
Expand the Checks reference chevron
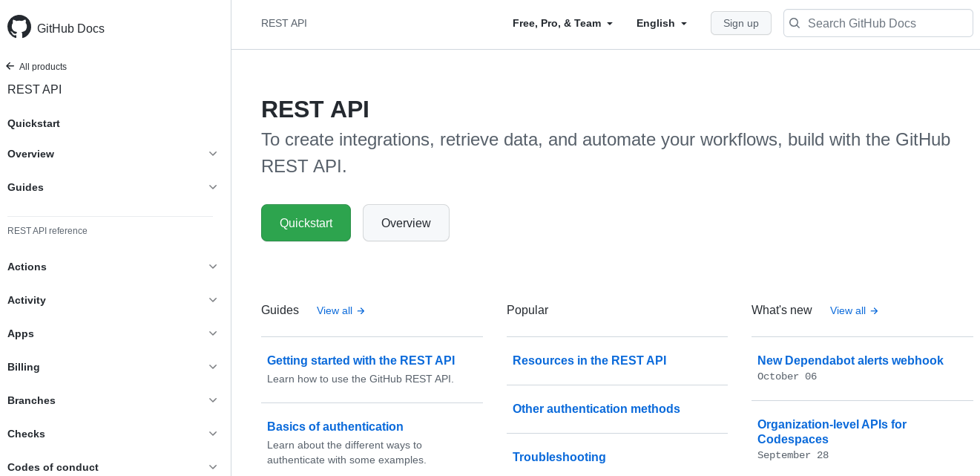(213, 434)
